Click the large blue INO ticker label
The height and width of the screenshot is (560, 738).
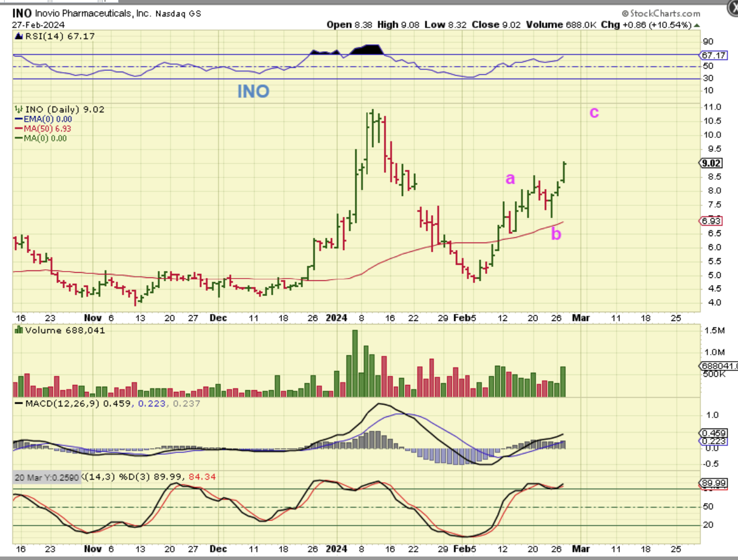(254, 91)
